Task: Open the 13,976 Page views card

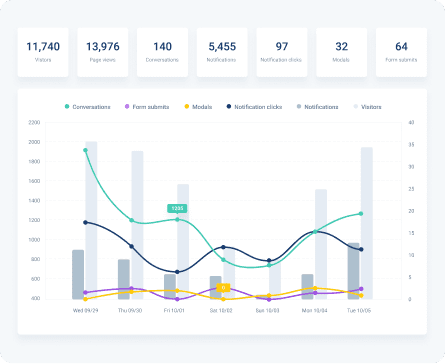Action: pyautogui.click(x=103, y=52)
